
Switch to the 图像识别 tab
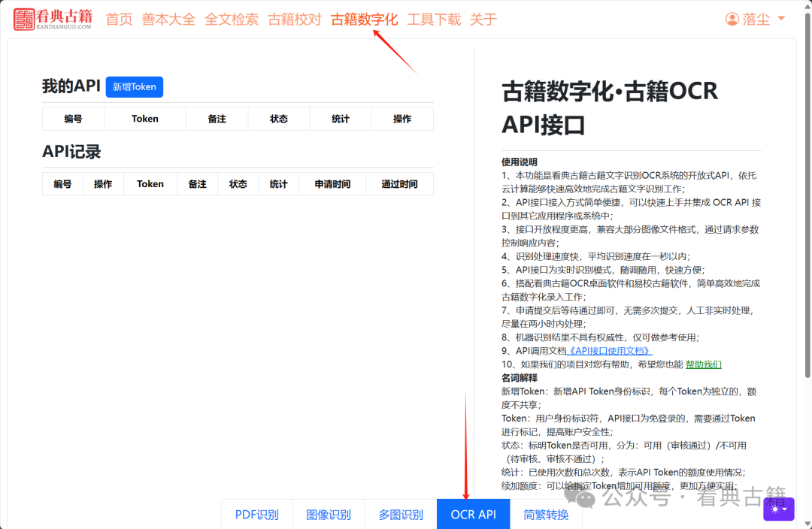(x=329, y=514)
